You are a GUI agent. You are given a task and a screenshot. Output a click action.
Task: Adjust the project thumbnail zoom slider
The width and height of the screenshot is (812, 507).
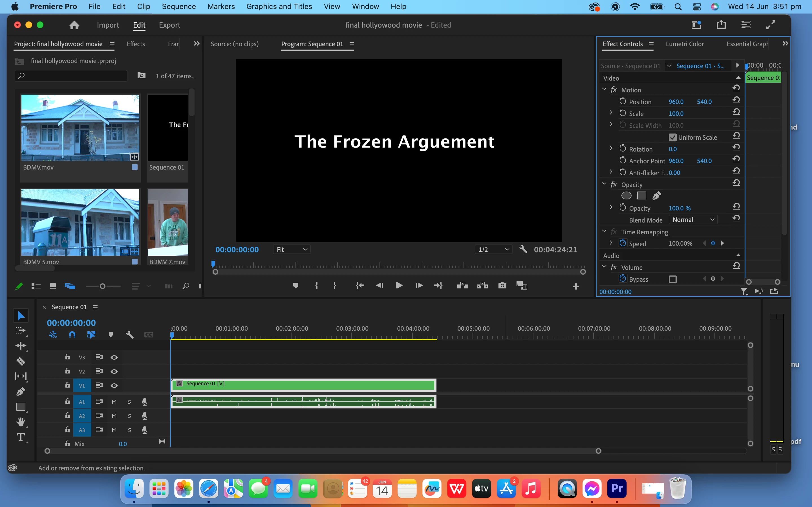click(103, 286)
